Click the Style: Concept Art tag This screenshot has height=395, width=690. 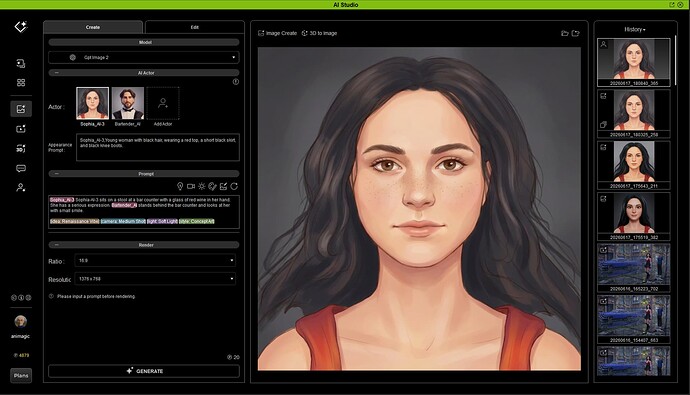tap(197, 222)
